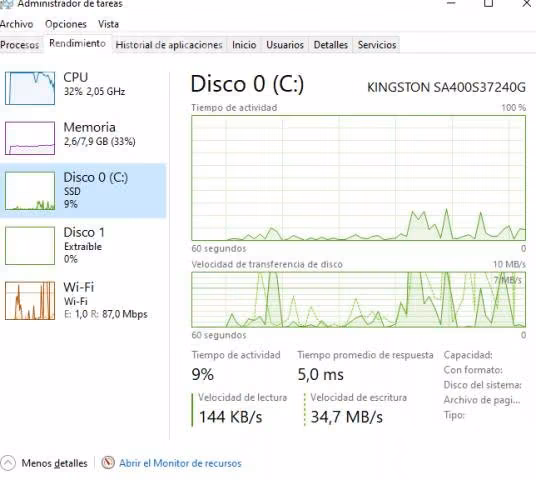Click the Capacidad: label
The height and width of the screenshot is (480, 536).
coord(468,355)
